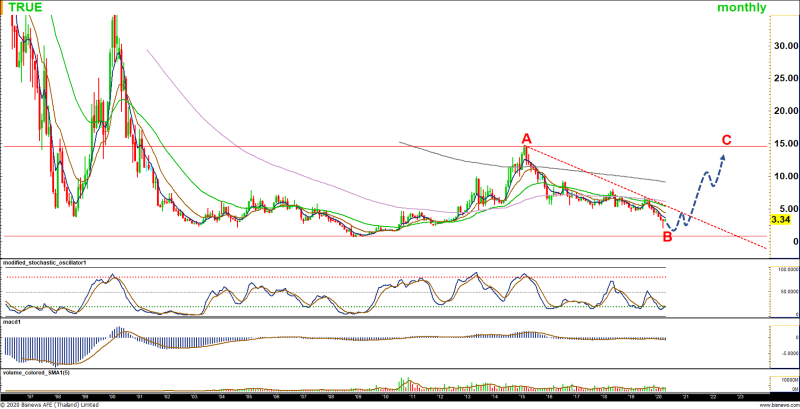Open the macd1 indicator label
This screenshot has height=409, width=800.
pos(13,323)
